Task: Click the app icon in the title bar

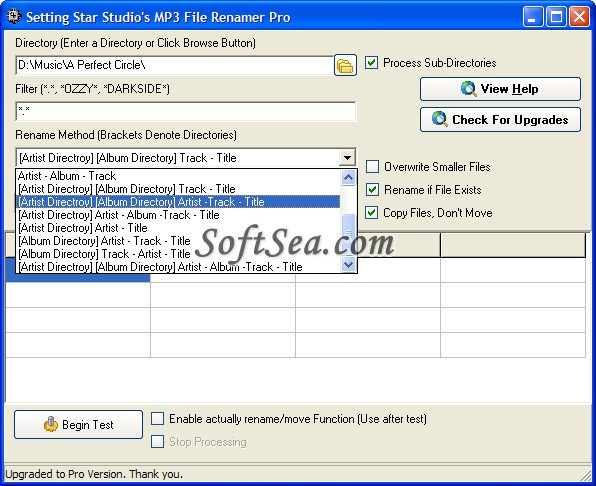Action: click(14, 16)
